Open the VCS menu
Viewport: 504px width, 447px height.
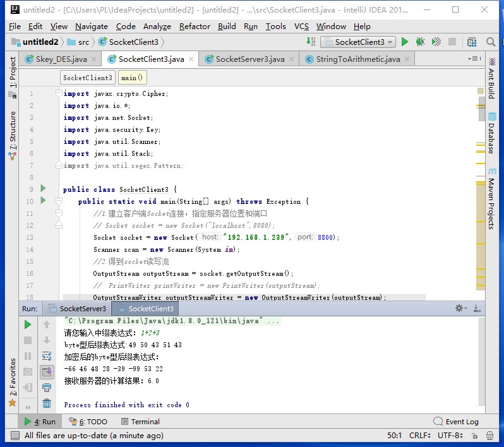click(x=301, y=27)
